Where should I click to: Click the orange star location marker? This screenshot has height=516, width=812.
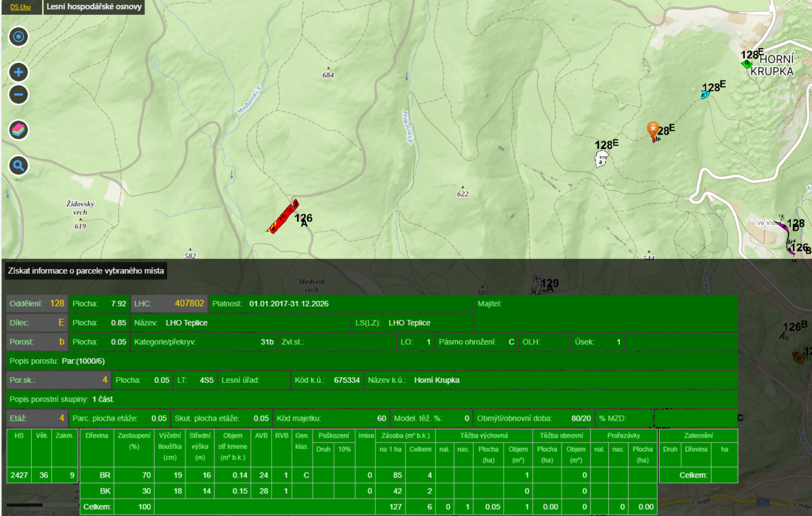click(x=652, y=129)
